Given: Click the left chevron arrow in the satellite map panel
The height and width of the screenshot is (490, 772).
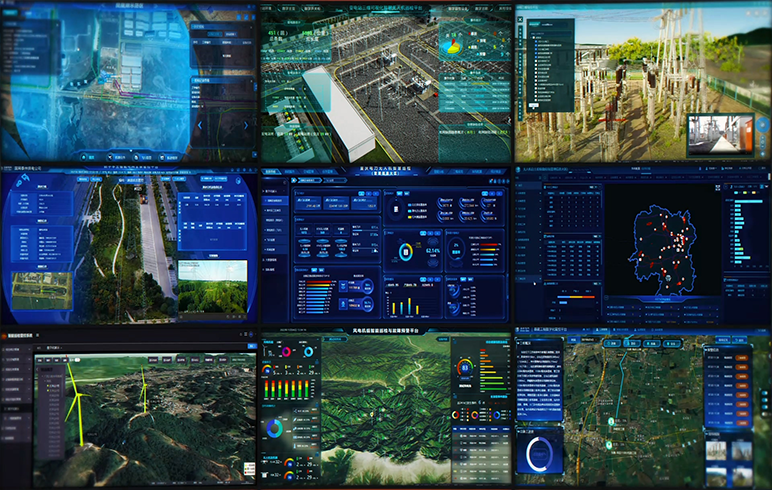Looking at the screenshot, I should click(200, 126).
